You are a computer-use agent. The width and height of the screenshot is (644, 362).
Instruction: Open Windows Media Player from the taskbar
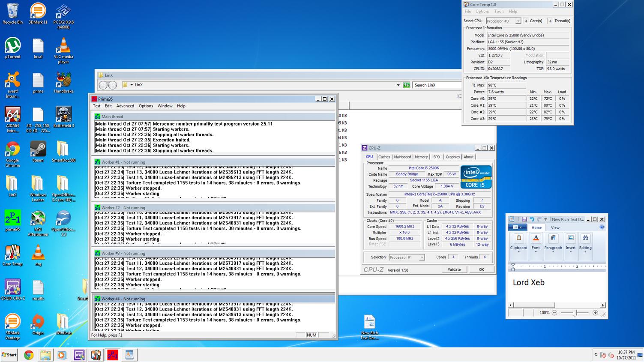pyautogui.click(x=62, y=355)
